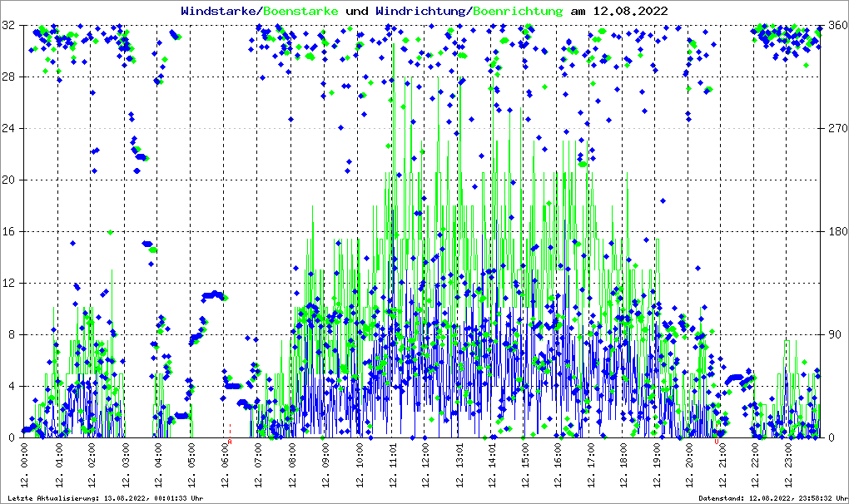This screenshot has width=849, height=504.
Task: Click the left axis value 8
Action: [x=13, y=335]
